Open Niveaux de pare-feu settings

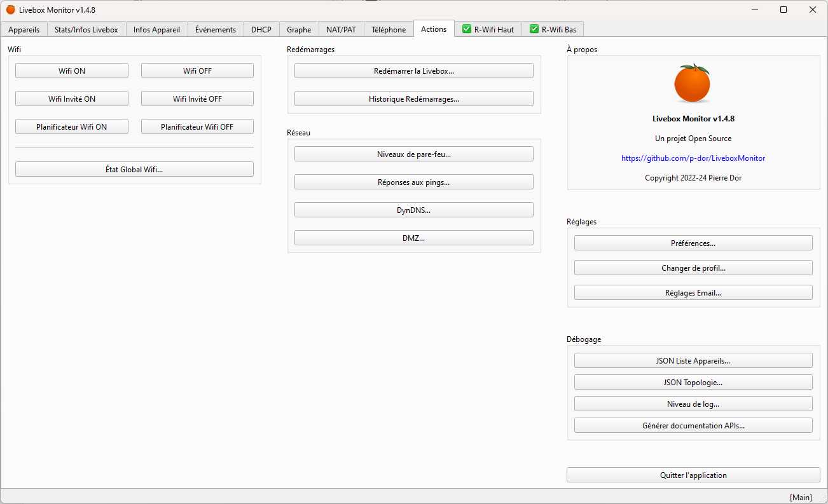(x=414, y=154)
